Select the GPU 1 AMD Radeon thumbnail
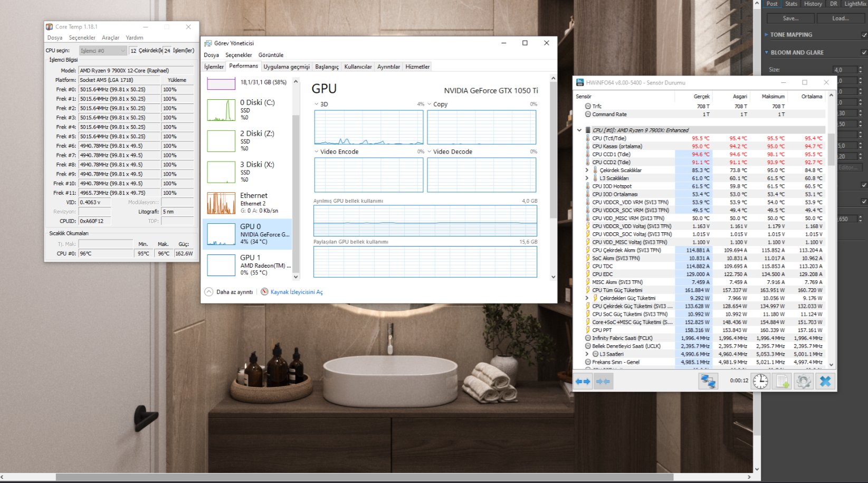 click(221, 266)
